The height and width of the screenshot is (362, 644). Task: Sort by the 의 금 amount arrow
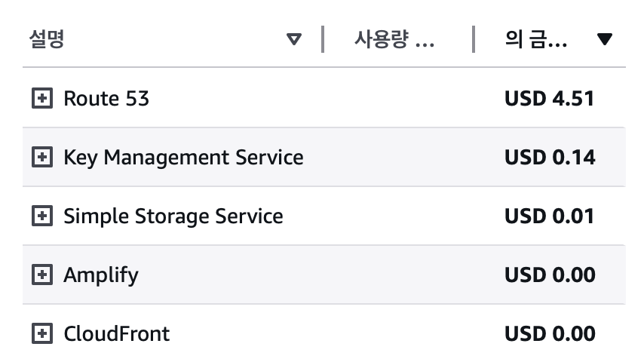[x=604, y=39]
